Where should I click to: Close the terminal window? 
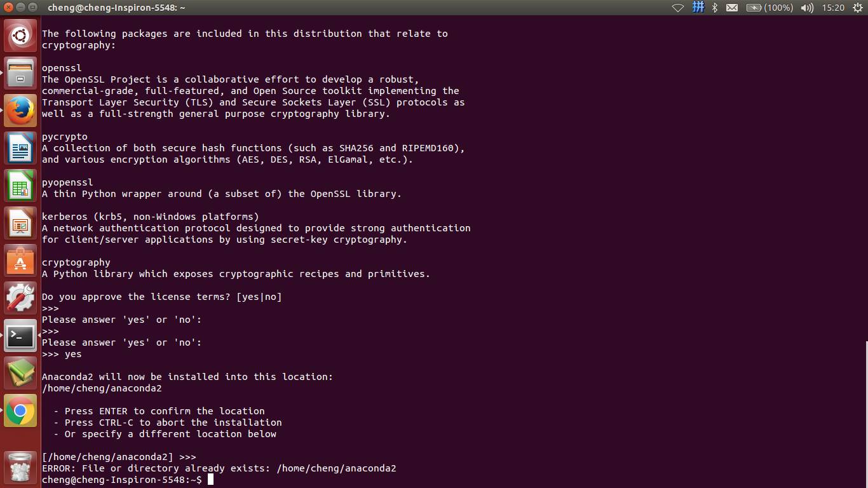(x=8, y=8)
